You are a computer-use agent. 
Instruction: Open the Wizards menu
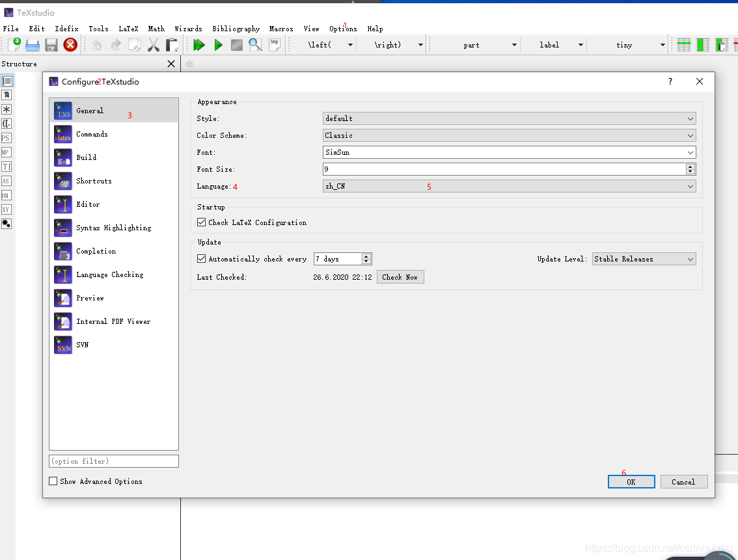[188, 29]
